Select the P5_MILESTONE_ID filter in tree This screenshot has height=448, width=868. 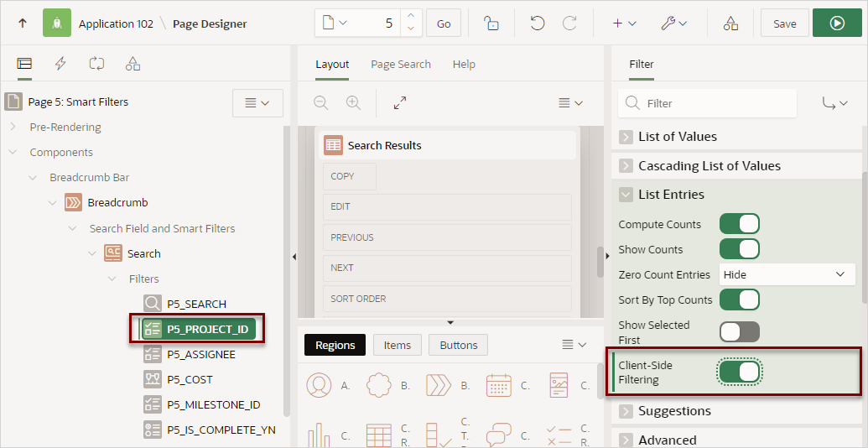click(x=214, y=405)
